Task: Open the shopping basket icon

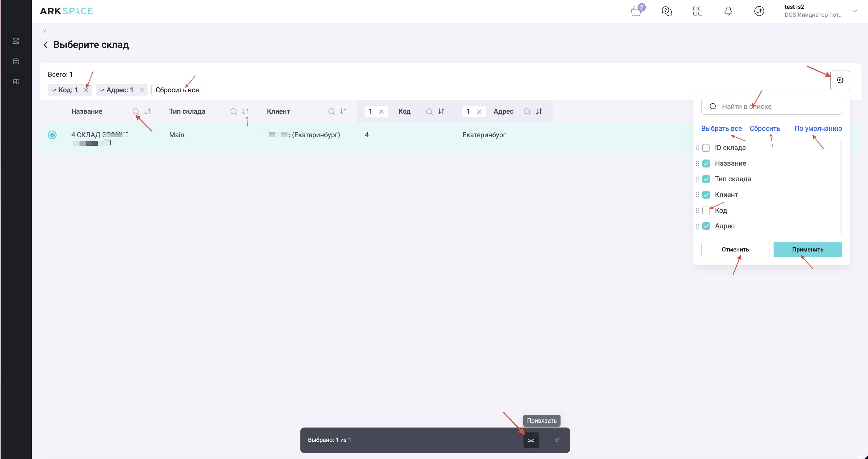Action: coord(636,11)
